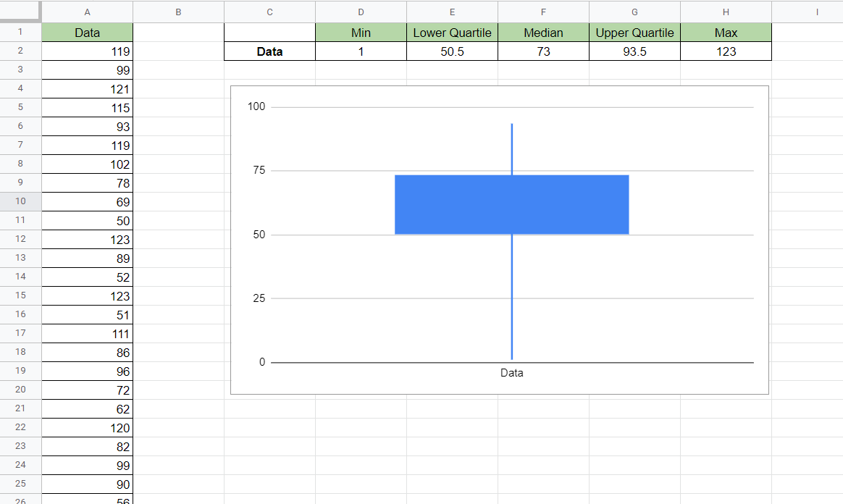Click cell showing 93.5
Image resolution: width=843 pixels, height=504 pixels.
click(634, 51)
